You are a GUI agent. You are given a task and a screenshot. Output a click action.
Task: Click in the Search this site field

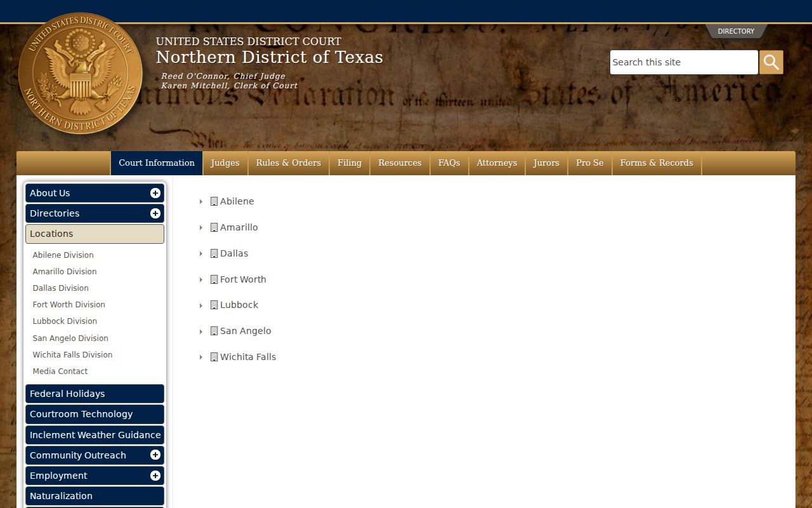pyautogui.click(x=684, y=62)
